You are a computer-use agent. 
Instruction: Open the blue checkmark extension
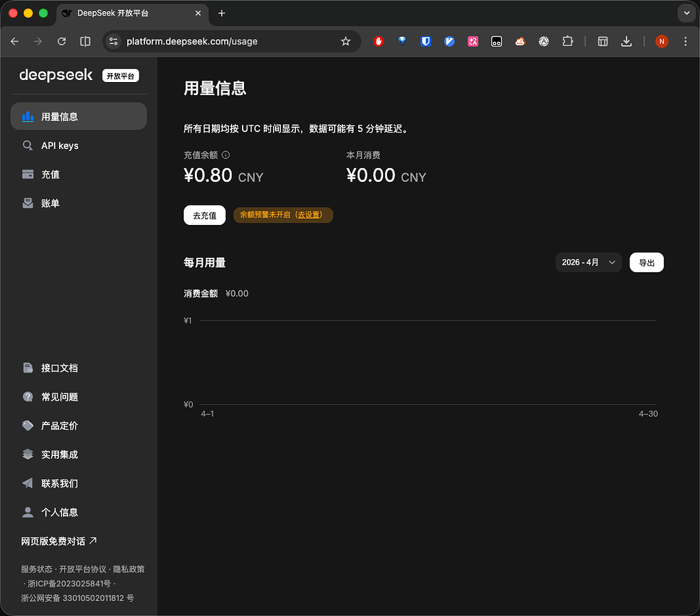450,42
